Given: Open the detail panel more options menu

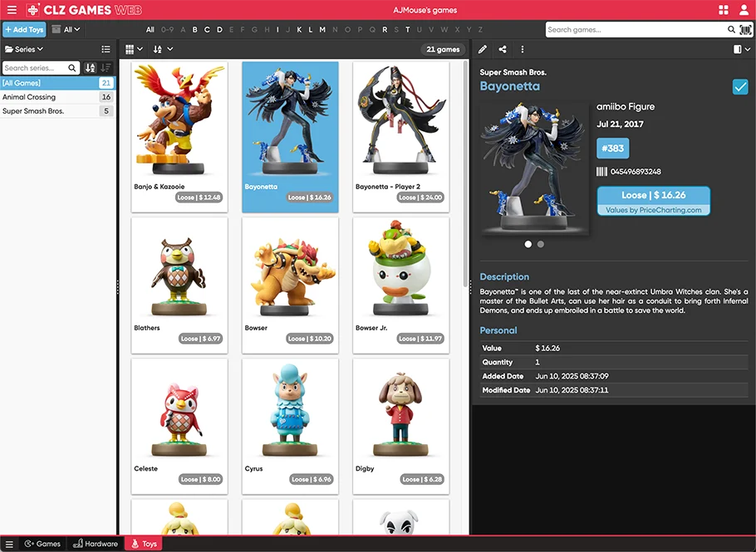Looking at the screenshot, I should click(523, 49).
